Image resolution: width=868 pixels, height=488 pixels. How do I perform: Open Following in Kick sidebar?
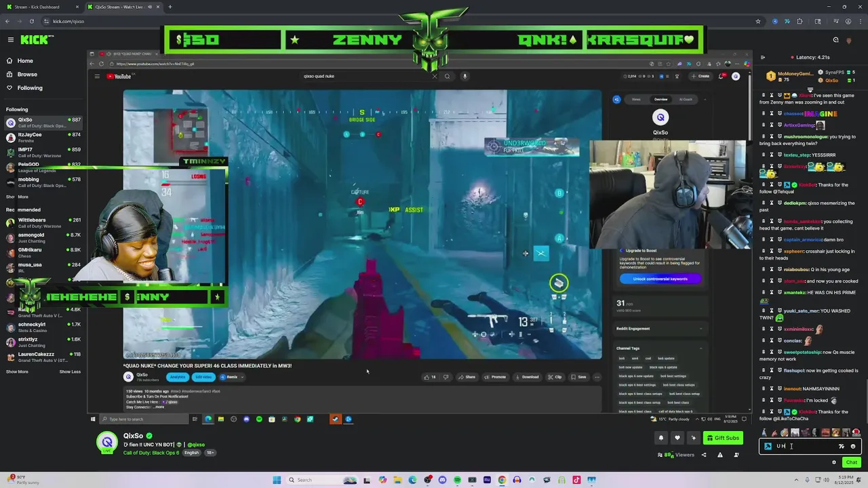pyautogui.click(x=30, y=88)
